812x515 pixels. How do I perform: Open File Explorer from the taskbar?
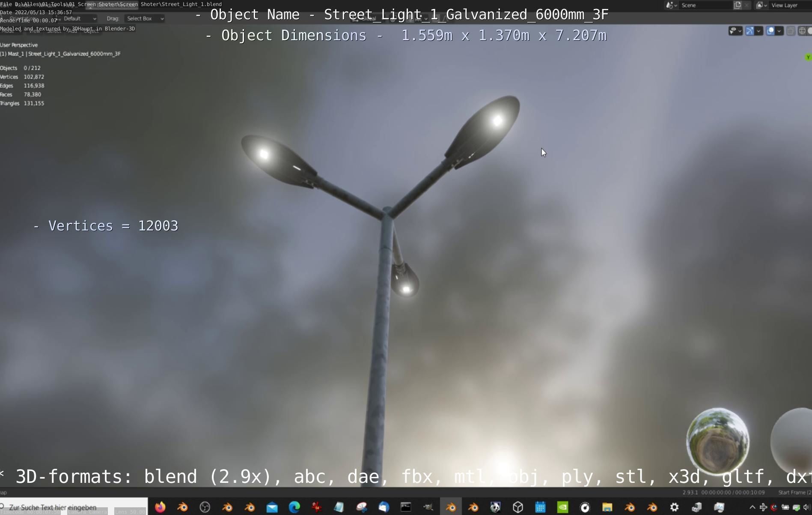[x=607, y=507]
